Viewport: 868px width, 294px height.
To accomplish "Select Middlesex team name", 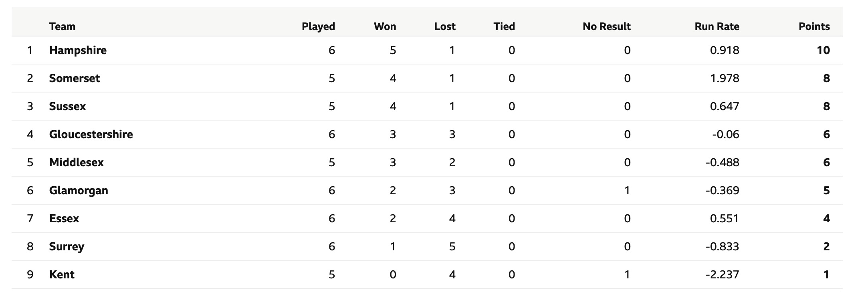I will (x=76, y=162).
